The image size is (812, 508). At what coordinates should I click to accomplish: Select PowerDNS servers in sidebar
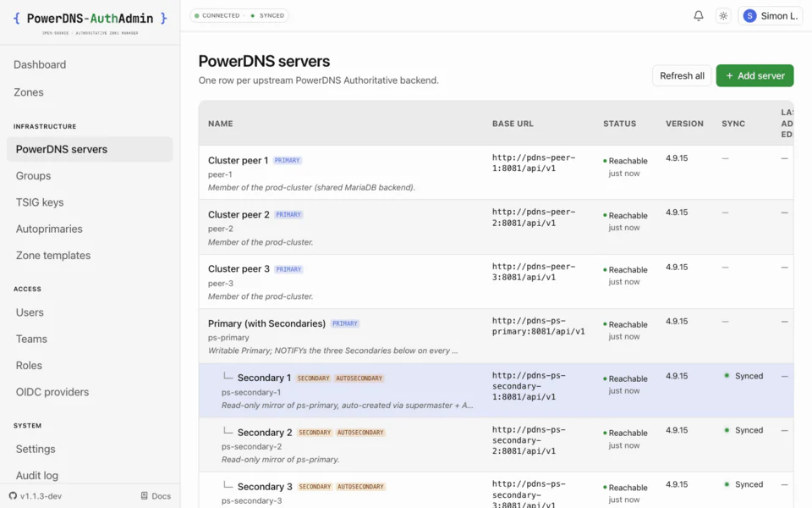coord(90,149)
